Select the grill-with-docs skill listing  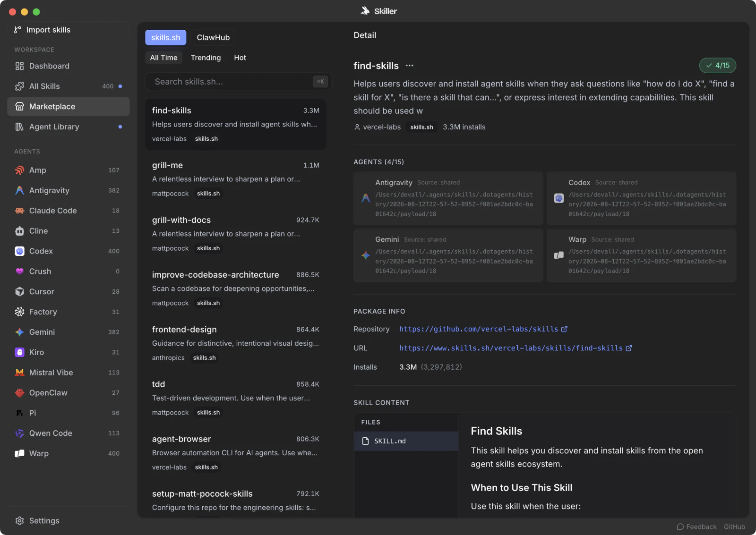tap(236, 234)
